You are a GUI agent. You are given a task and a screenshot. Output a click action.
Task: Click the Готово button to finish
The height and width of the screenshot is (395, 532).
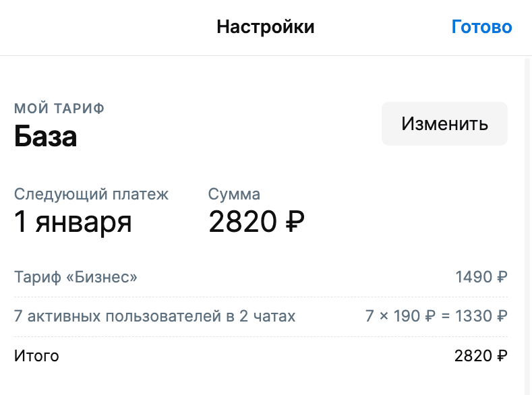[481, 27]
